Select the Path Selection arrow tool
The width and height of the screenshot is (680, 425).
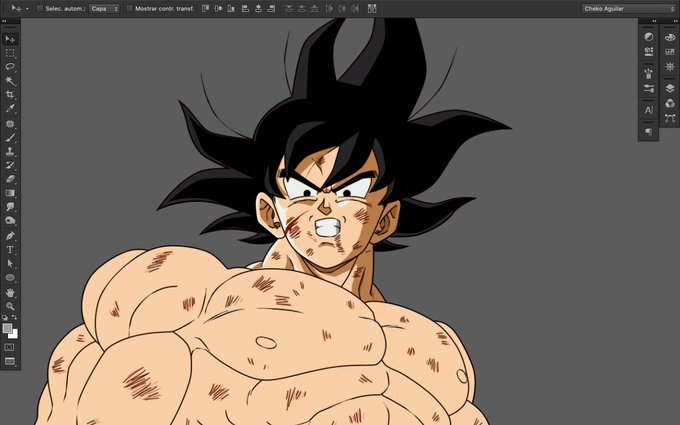tap(10, 264)
